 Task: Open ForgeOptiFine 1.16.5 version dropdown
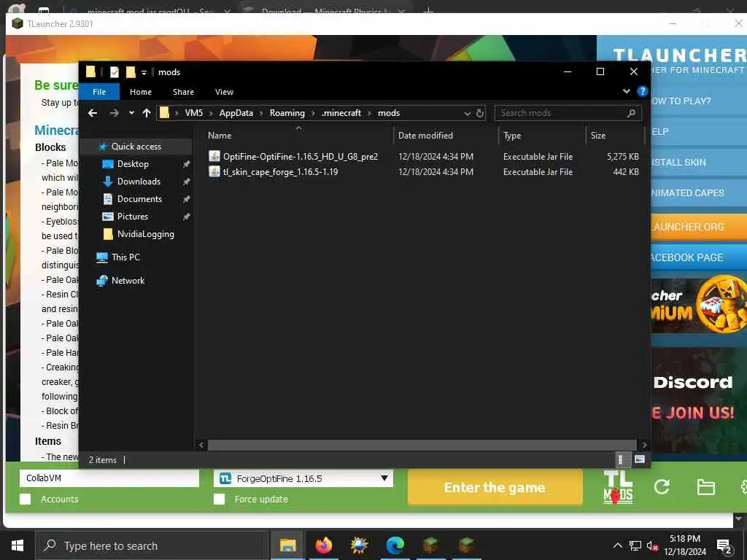[303, 478]
